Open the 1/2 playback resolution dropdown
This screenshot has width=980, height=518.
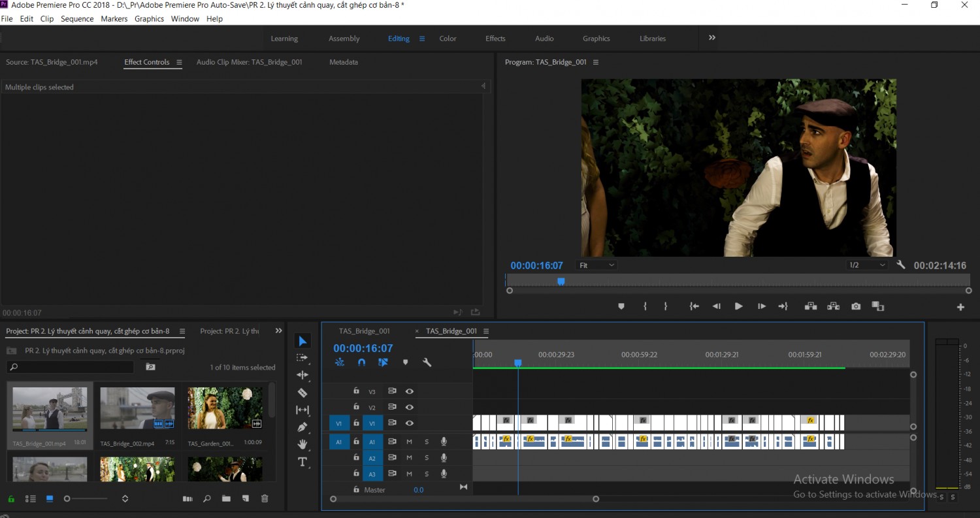coord(866,265)
